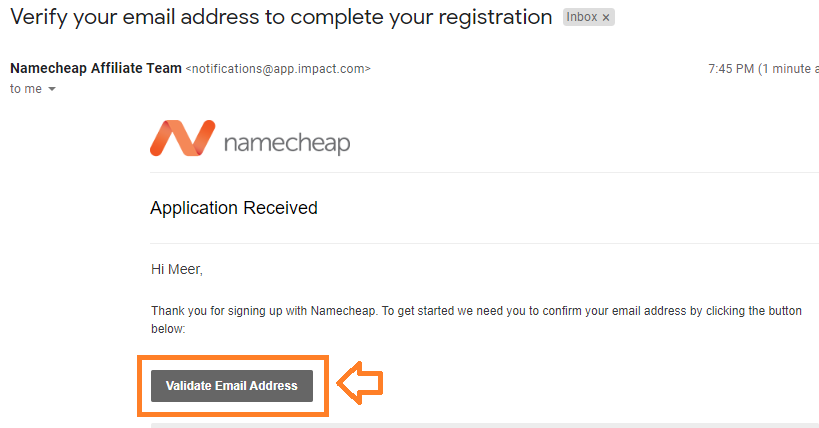
Task: Remove the Inbox label with its x
Action: (x=606, y=18)
